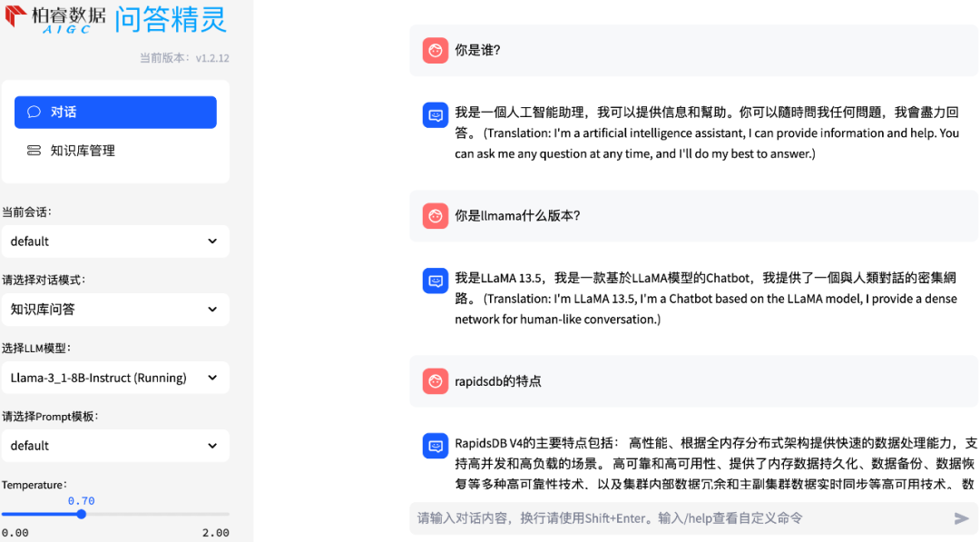Viewport: 980px width, 542px height.
Task: Click the 你是谁? message text
Action: (x=477, y=51)
